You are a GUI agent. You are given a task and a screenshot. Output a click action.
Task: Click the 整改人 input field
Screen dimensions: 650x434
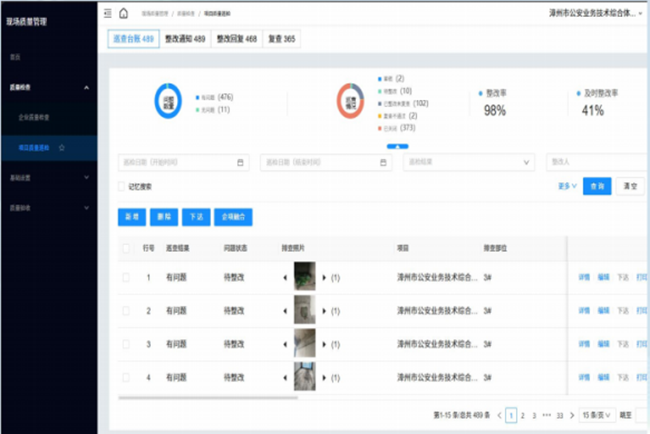click(597, 162)
